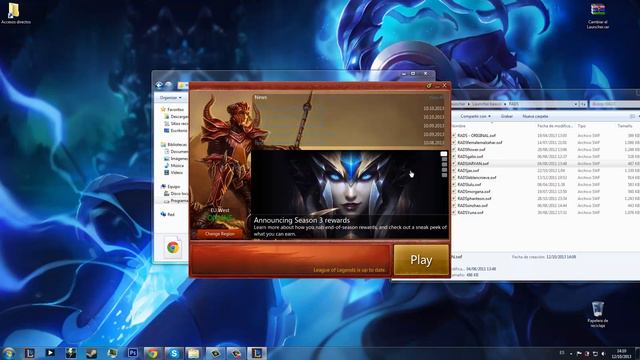Click Nueva carpeta in toolbar
The image size is (640, 360).
pyautogui.click(x=535, y=116)
